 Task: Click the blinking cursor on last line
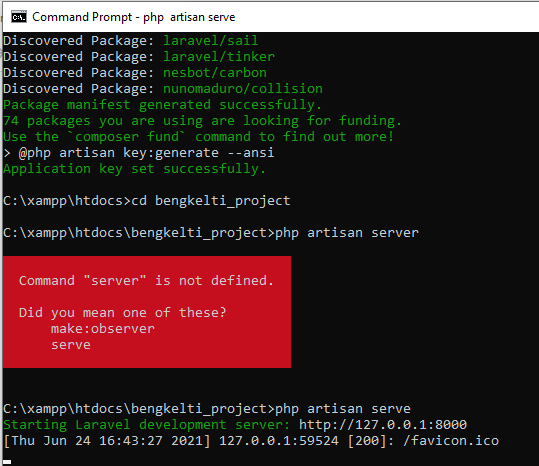click(7, 462)
